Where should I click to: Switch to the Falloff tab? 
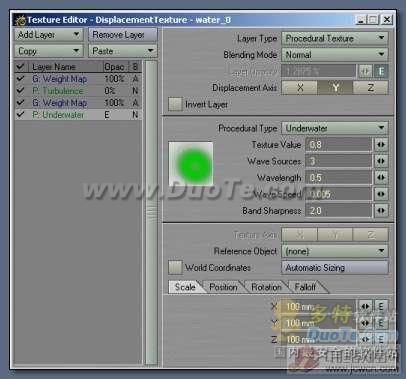[305, 287]
